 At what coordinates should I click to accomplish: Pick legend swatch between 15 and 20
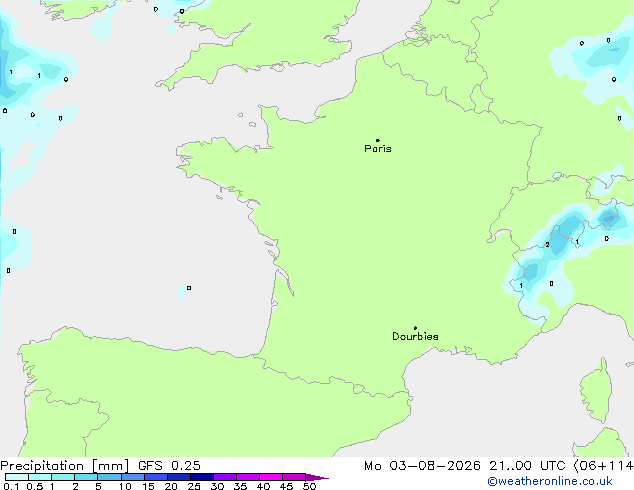click(155, 477)
